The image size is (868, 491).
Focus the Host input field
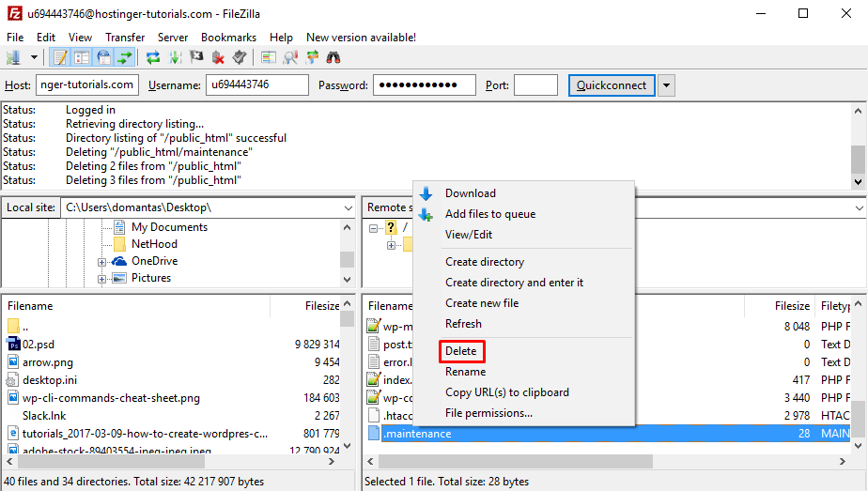pyautogui.click(x=87, y=84)
